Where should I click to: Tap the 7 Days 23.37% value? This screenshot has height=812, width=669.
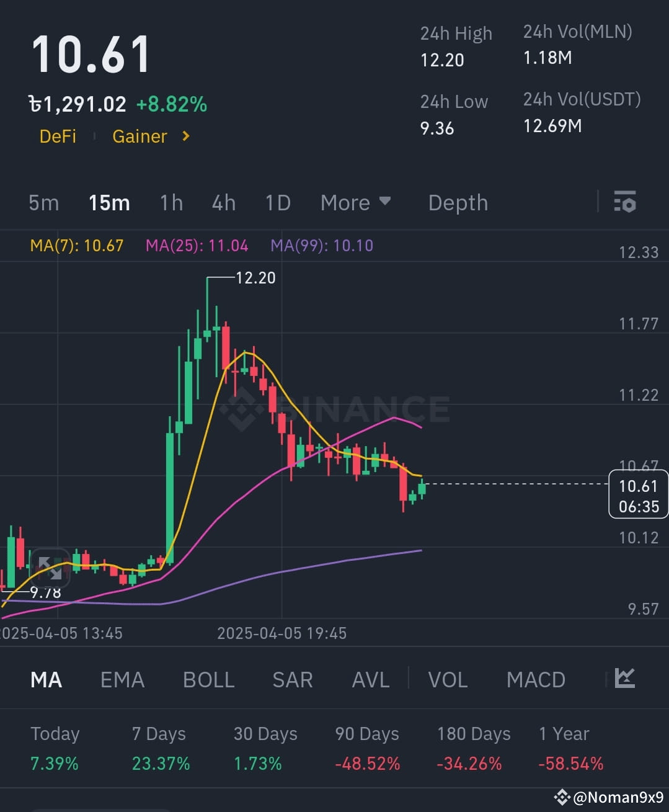161,764
